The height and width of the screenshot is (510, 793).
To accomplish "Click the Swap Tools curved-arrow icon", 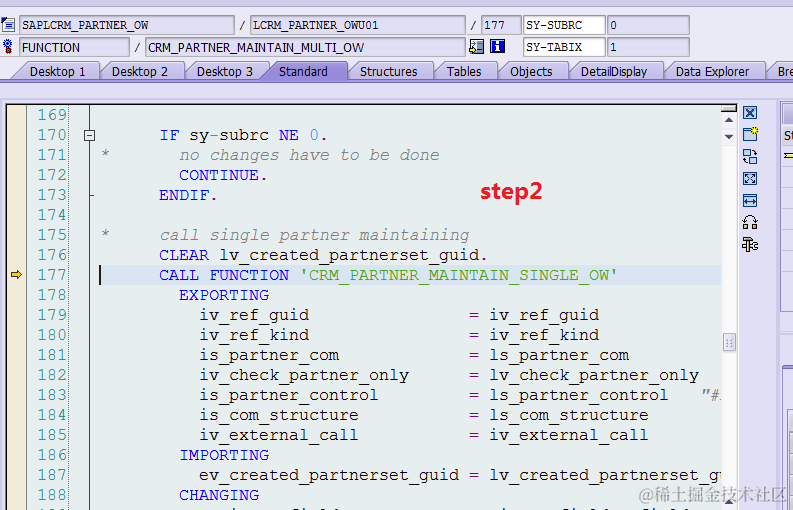I will (750, 223).
